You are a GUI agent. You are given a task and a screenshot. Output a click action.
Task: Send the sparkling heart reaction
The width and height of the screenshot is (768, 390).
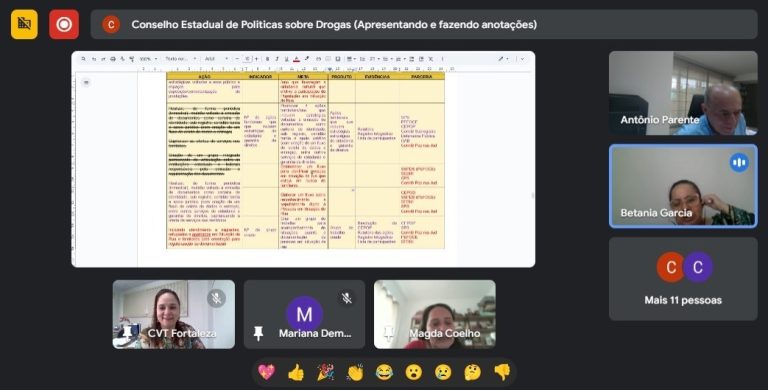click(x=266, y=372)
